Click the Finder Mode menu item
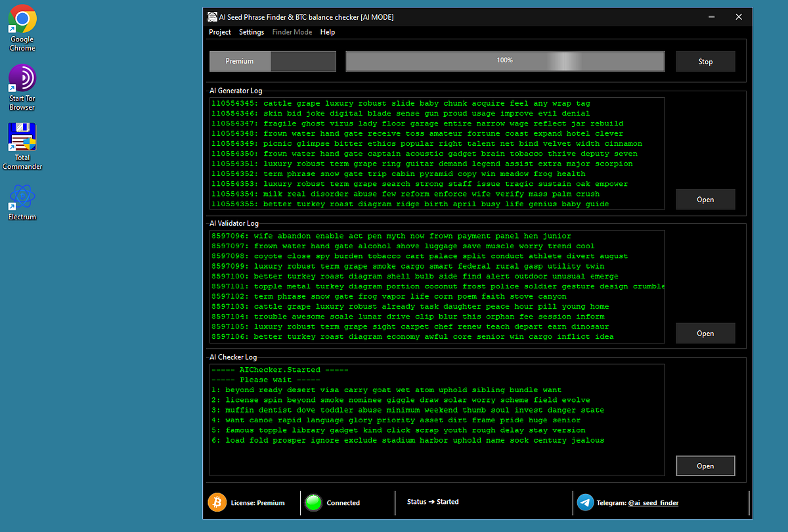The height and width of the screenshot is (532, 788). [x=292, y=32]
